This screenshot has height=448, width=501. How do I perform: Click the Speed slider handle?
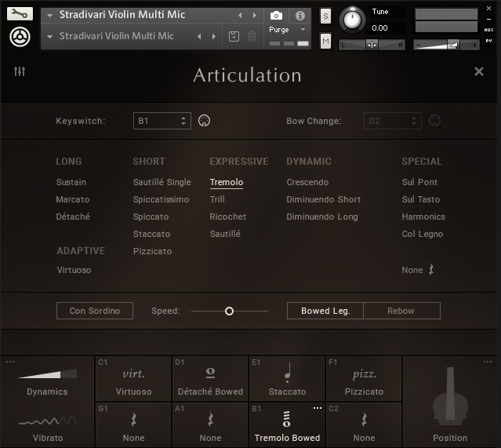[x=229, y=311]
